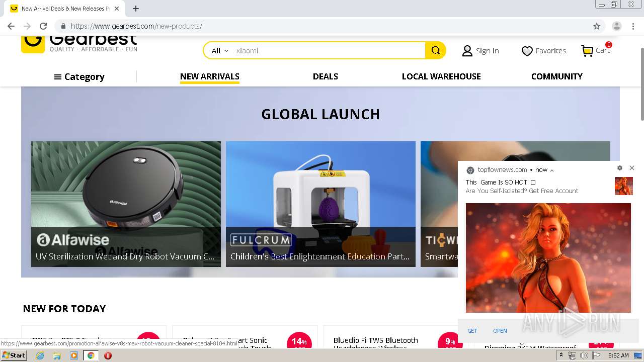Screen dimensions: 644x362
Task: Bookmark this page with star icon
Action: [597, 26]
